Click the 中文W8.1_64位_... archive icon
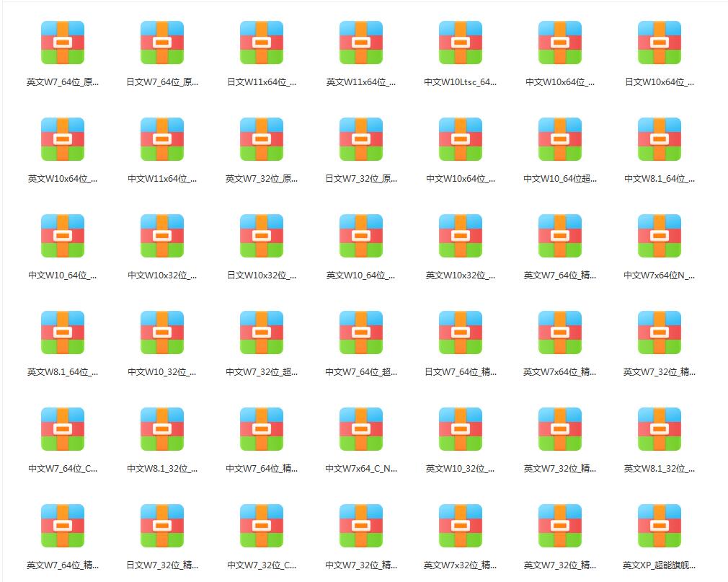 (x=660, y=139)
